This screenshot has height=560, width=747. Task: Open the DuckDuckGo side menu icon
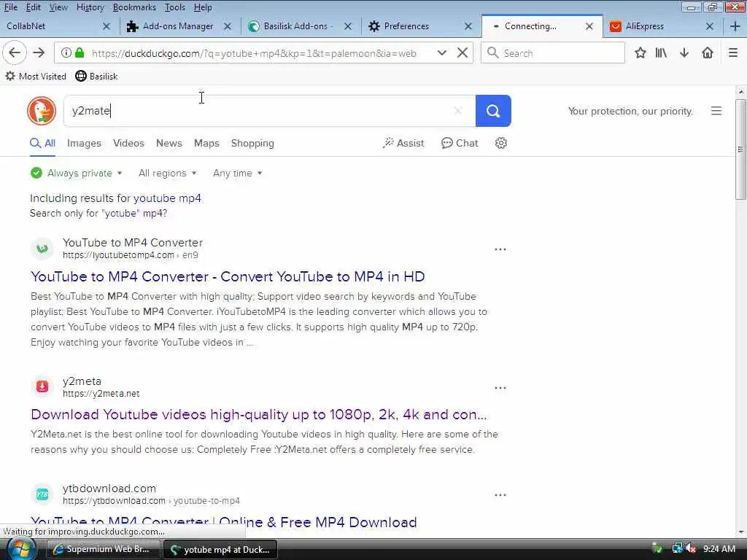[x=716, y=111]
